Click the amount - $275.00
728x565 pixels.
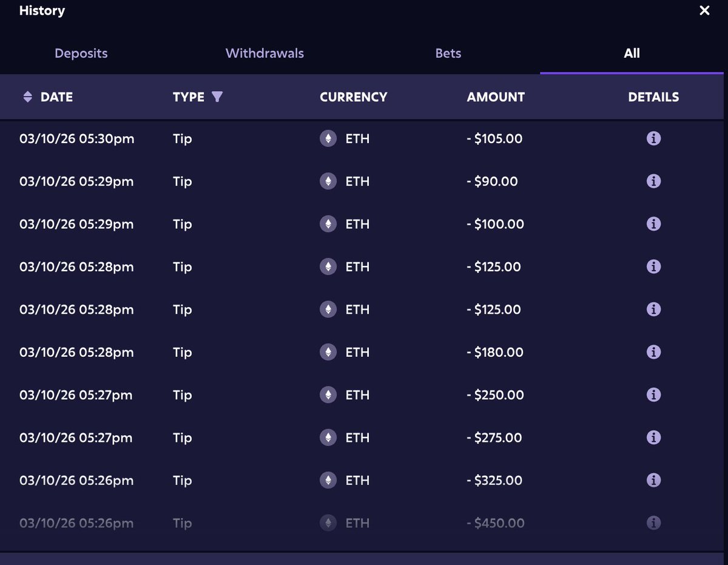pos(494,438)
